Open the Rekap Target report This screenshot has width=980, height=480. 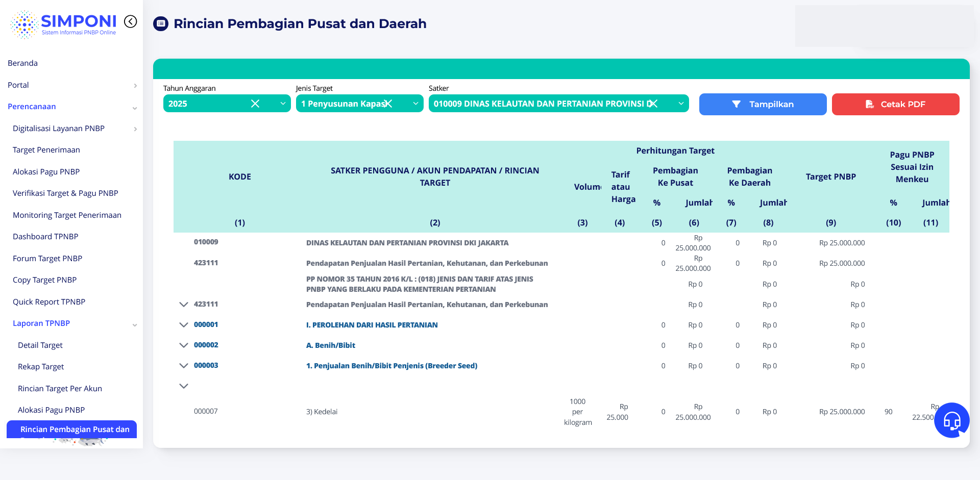(x=41, y=367)
